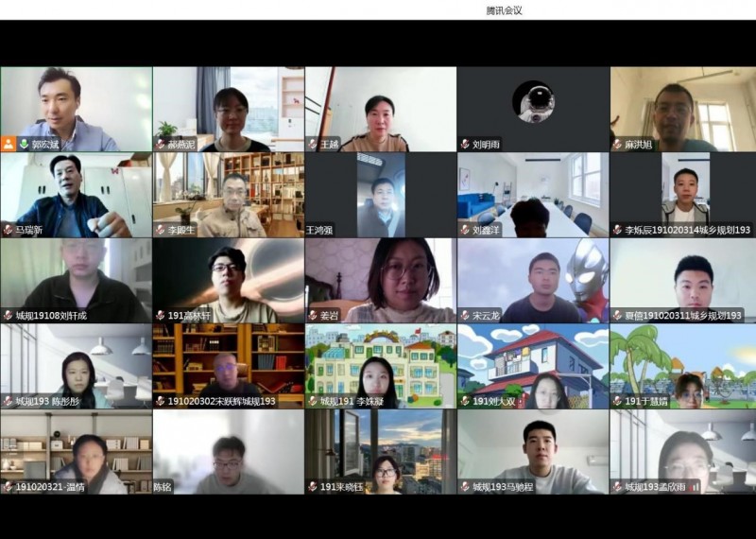Select the muted microphone icon next to 王越

[313, 145]
